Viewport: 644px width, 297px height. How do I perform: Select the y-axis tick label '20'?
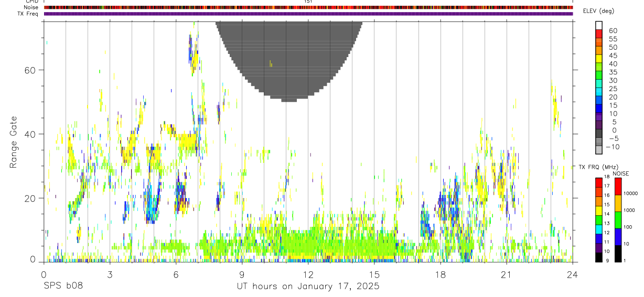(31, 198)
